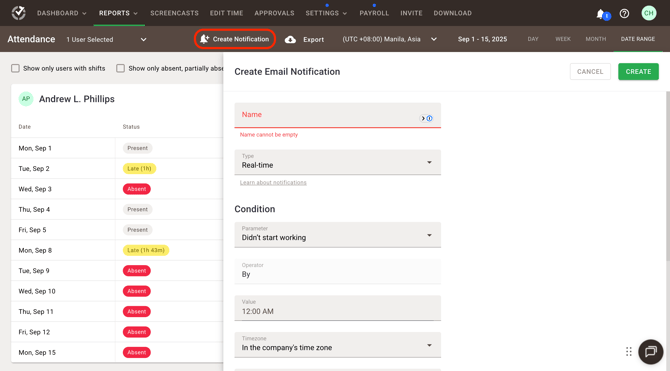
Task: Open the Timezone company's time zone dropdown
Action: tap(338, 345)
